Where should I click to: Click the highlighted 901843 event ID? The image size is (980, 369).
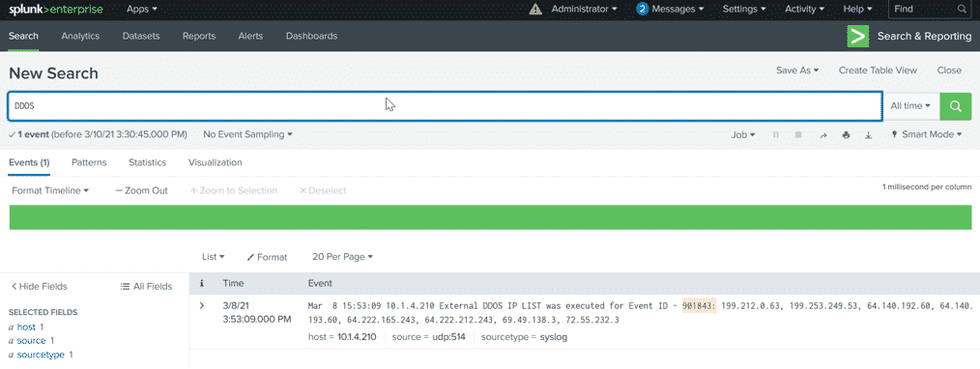point(700,306)
